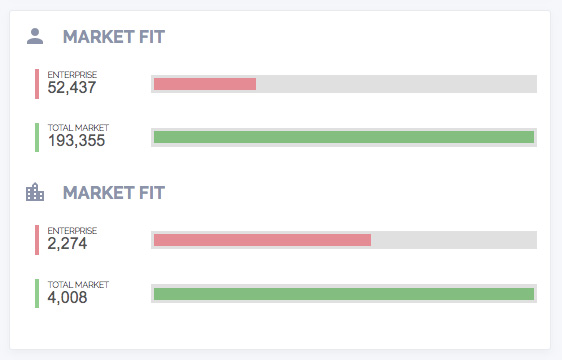
Task: Click the TOTAL MARKET label above 193,355
Action: point(78,128)
